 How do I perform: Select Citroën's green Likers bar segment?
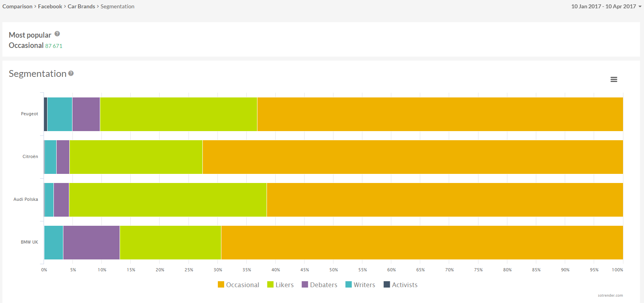136,157
